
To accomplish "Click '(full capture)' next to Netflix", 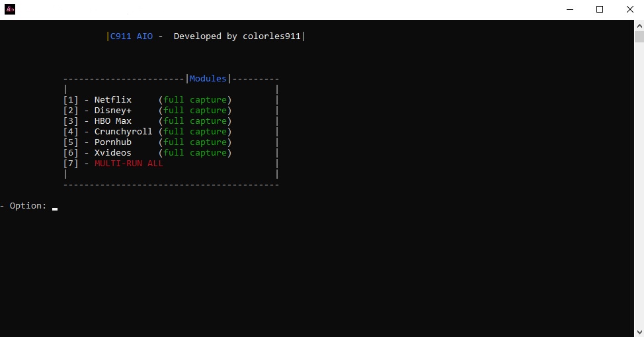I will coord(195,99).
